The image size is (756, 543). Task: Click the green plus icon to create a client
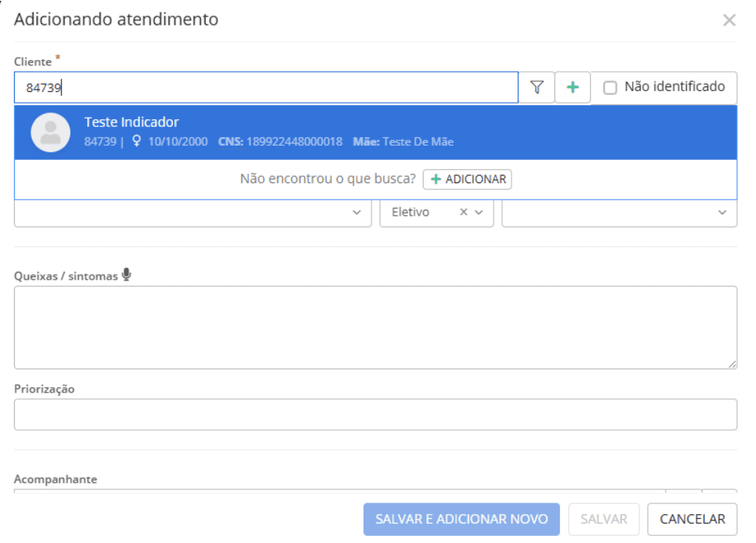[x=572, y=86]
